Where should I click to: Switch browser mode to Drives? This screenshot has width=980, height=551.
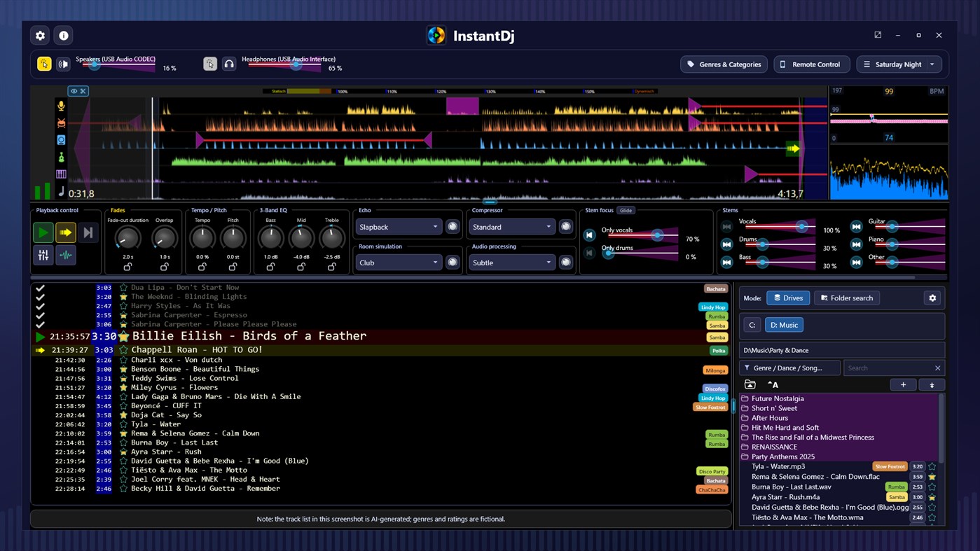[788, 298]
